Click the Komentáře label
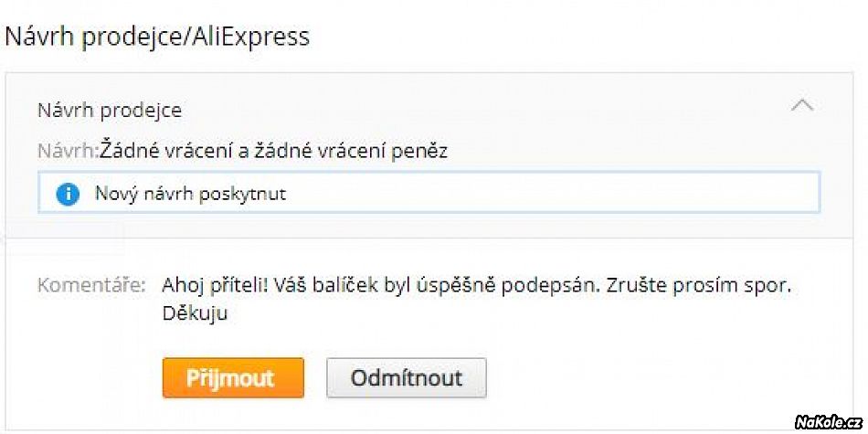Image resolution: width=868 pixels, height=434 pixels. (x=91, y=285)
